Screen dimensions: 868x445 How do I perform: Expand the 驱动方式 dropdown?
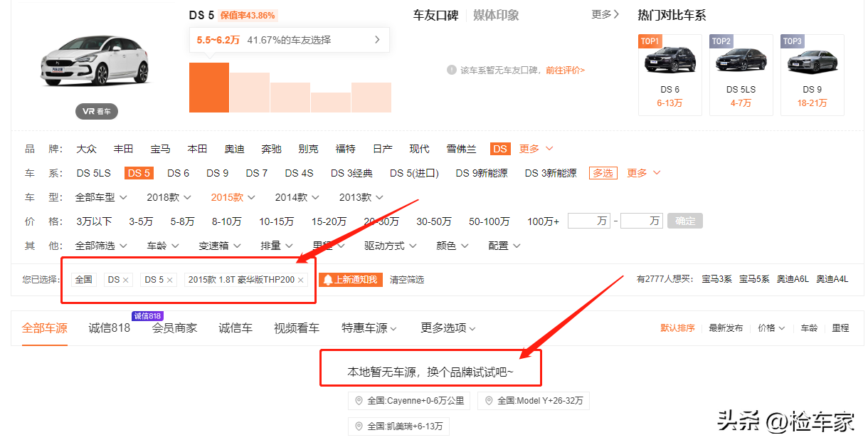[390, 246]
